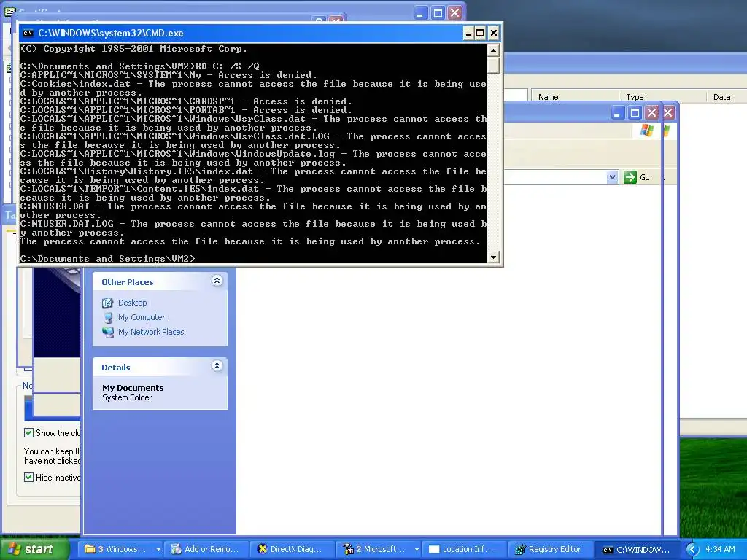Open My Computer link in Other Places
This screenshot has width=747, height=560.
pyautogui.click(x=142, y=317)
